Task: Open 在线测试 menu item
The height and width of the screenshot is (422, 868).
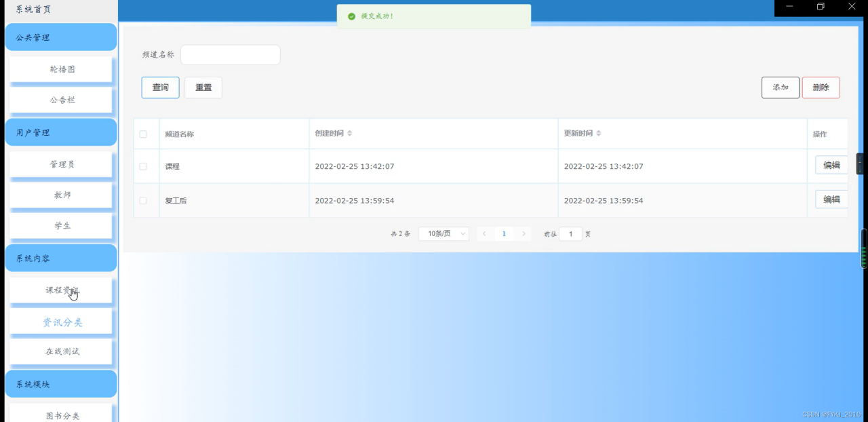Action: click(x=61, y=351)
